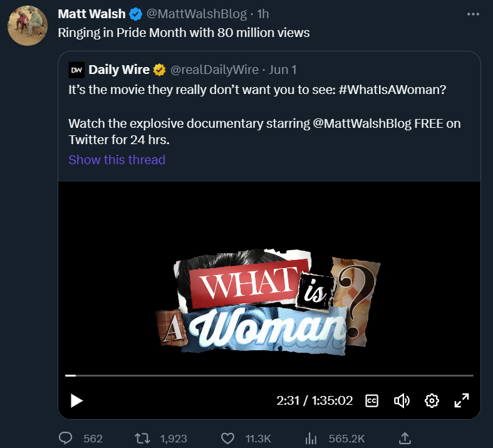Toggle closed captions on the video
Viewport: 493px width, 448px height.
(x=371, y=400)
